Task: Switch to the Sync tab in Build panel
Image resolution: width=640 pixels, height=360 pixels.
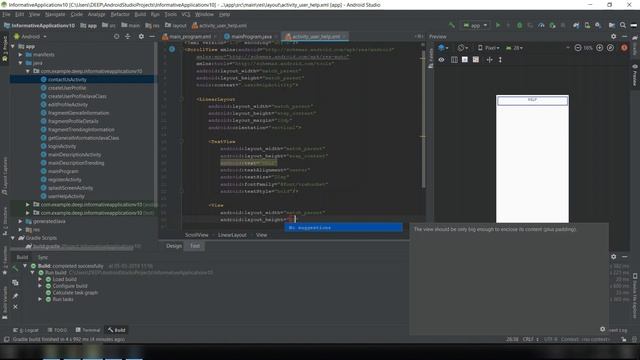Action: click(43, 257)
